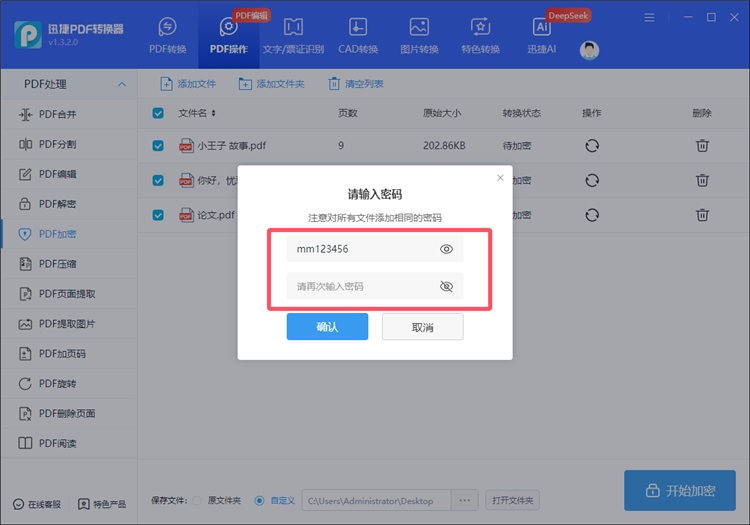This screenshot has width=750, height=525.
Task: Uncheck the 你好 file row checkbox
Action: (158, 180)
